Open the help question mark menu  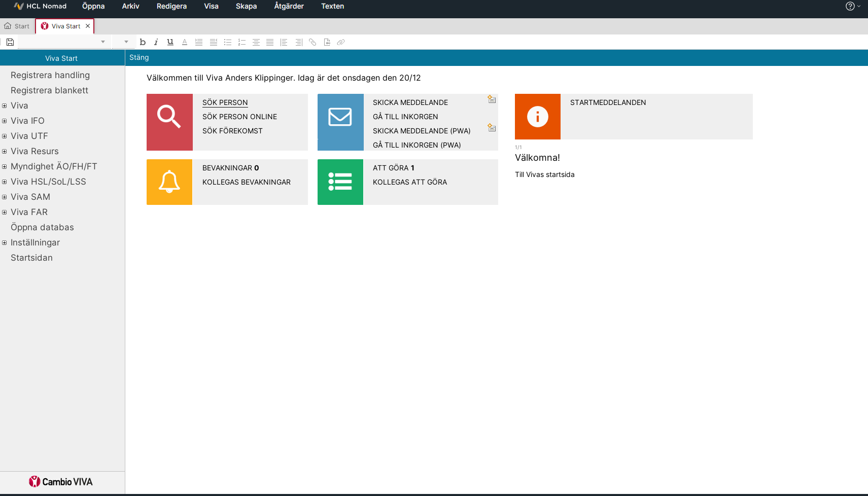[850, 6]
